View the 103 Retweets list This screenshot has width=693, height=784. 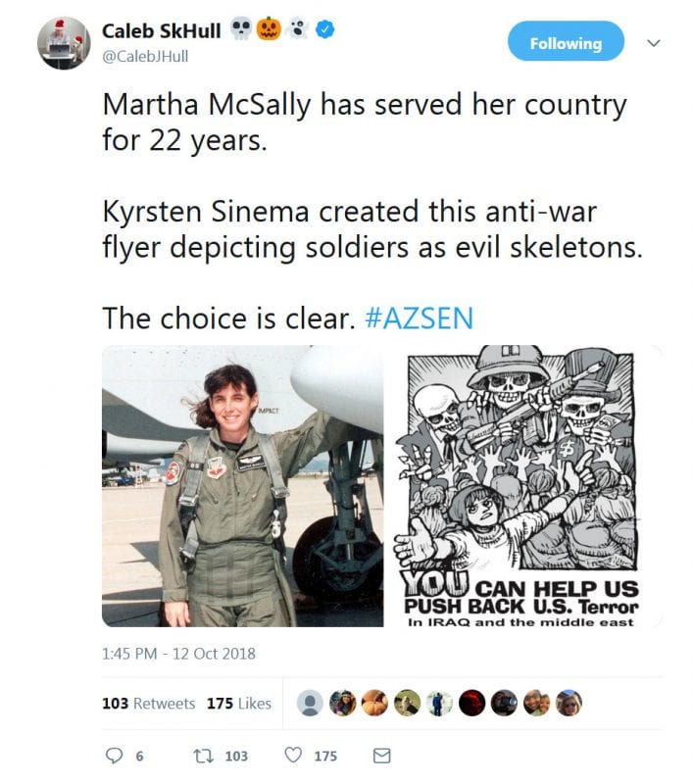[148, 704]
